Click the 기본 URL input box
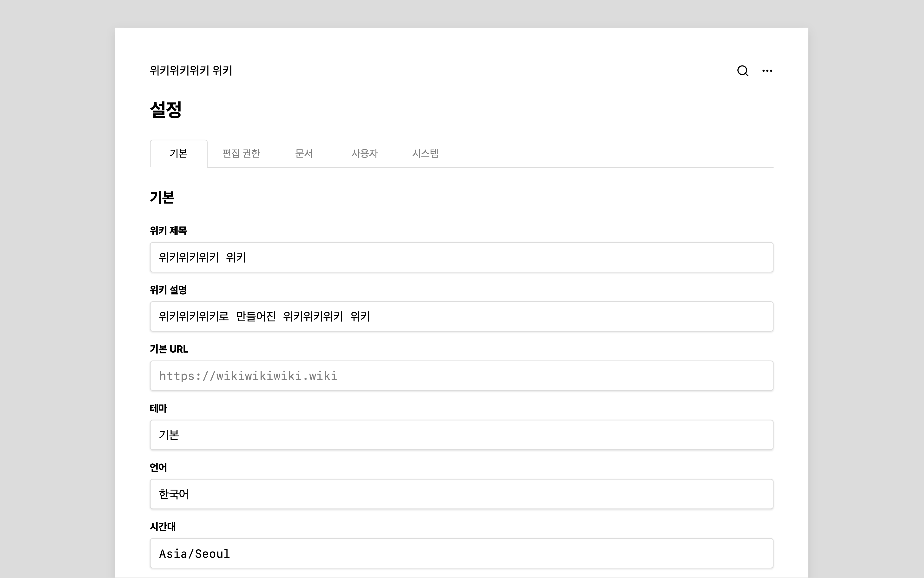The height and width of the screenshot is (578, 924). click(461, 376)
